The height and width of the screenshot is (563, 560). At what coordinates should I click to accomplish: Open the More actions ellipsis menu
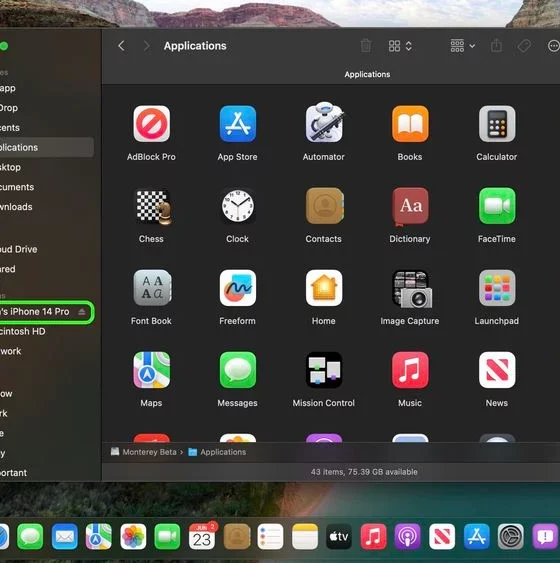(x=553, y=46)
